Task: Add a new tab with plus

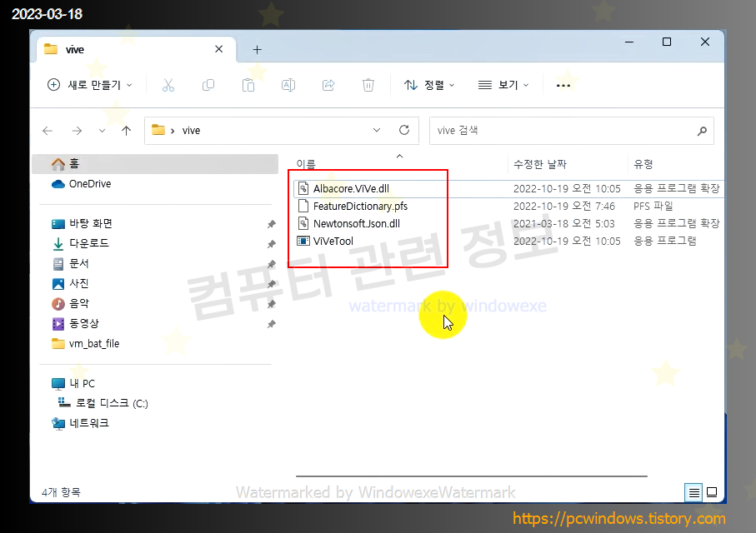Action: tap(257, 50)
